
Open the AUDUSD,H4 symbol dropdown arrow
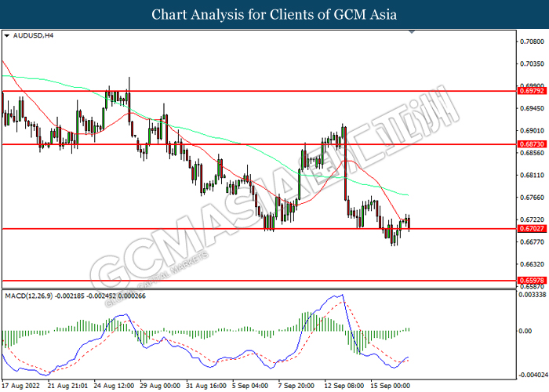point(6,36)
